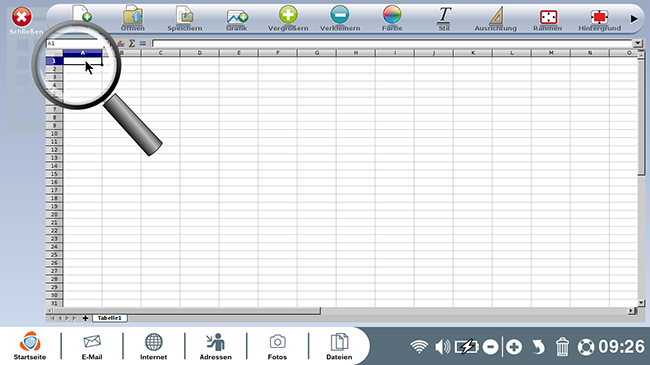This screenshot has width=650, height=365.
Task: Click the Sum sigma icon
Action: (x=132, y=43)
